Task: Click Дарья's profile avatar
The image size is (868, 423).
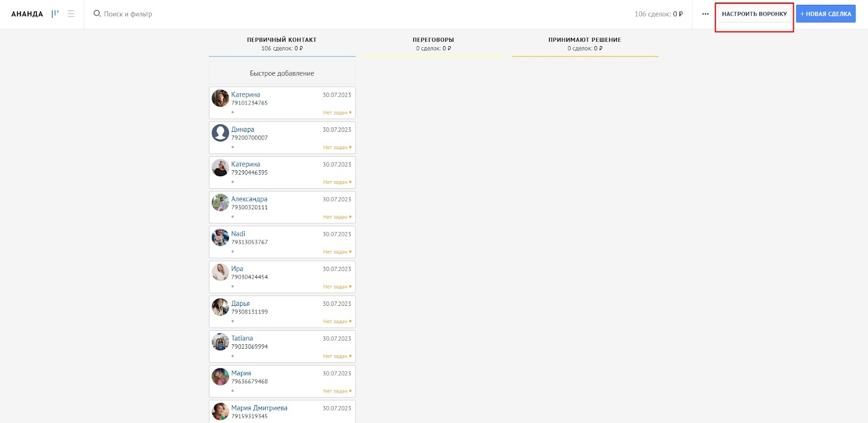Action: (x=220, y=307)
